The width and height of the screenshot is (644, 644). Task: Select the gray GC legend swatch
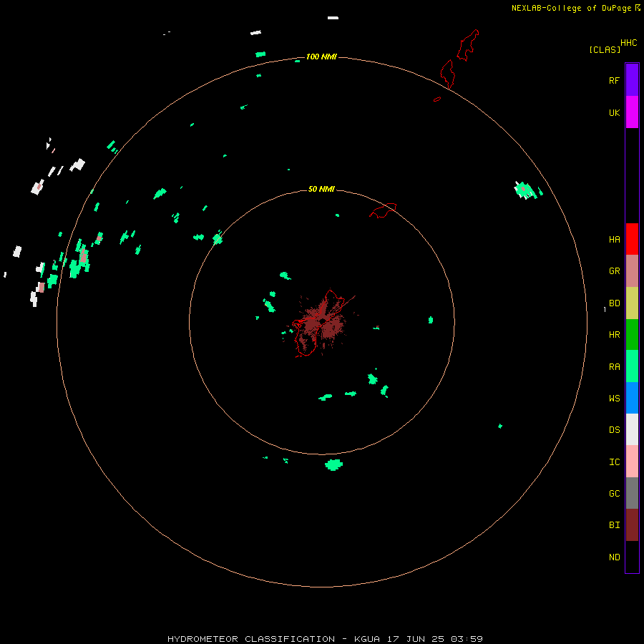632,493
